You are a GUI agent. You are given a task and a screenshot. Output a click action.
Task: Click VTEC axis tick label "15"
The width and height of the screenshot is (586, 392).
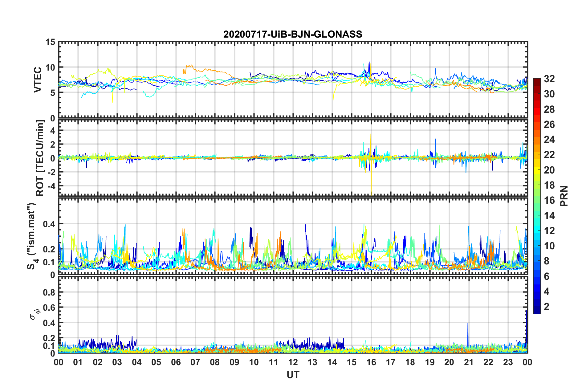(x=50, y=42)
